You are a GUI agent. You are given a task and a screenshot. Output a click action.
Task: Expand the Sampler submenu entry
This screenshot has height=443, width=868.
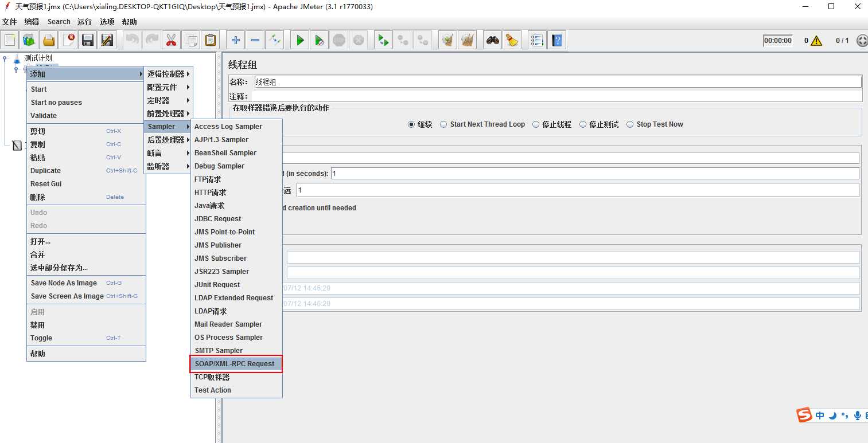click(168, 127)
